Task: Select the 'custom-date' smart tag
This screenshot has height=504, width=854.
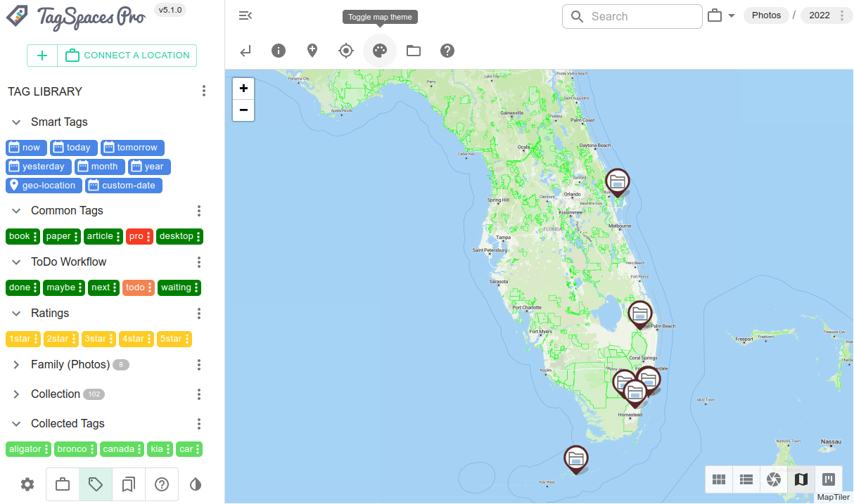Action: click(124, 186)
